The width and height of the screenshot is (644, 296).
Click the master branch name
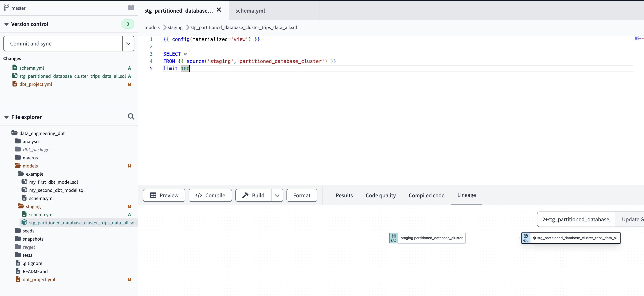tap(18, 8)
